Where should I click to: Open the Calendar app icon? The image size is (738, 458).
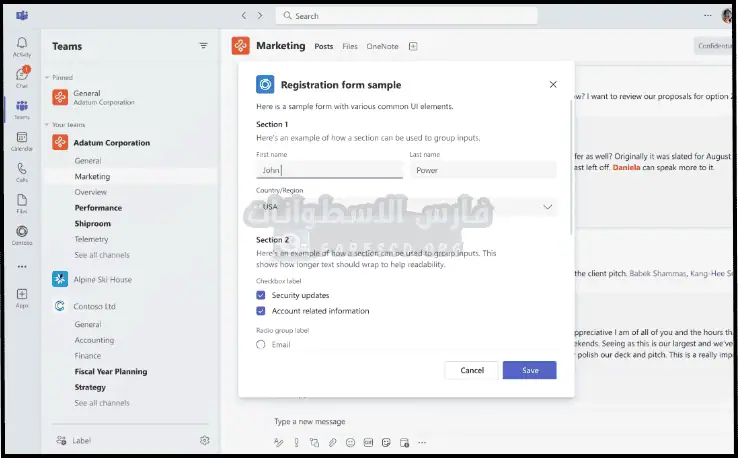click(21, 139)
